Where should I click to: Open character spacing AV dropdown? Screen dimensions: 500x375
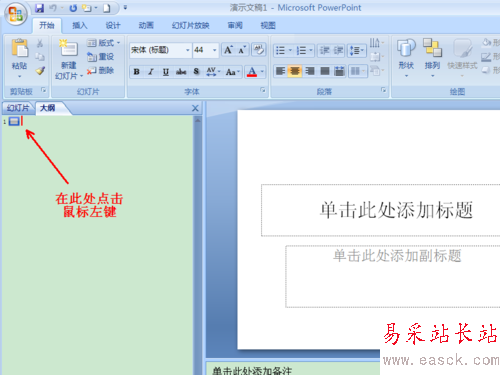(213, 72)
